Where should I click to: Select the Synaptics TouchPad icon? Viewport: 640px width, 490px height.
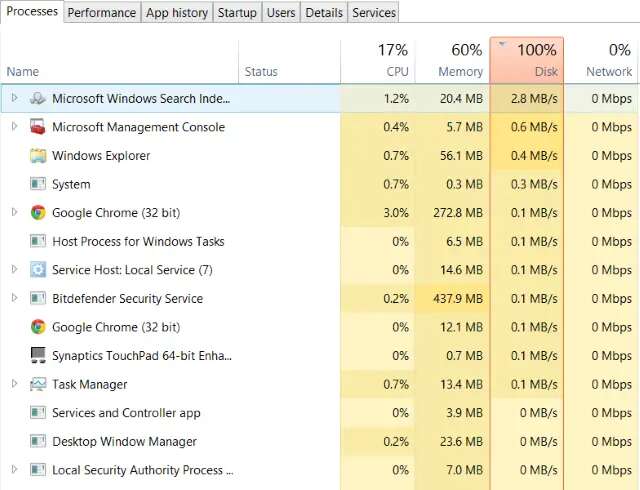click(38, 355)
